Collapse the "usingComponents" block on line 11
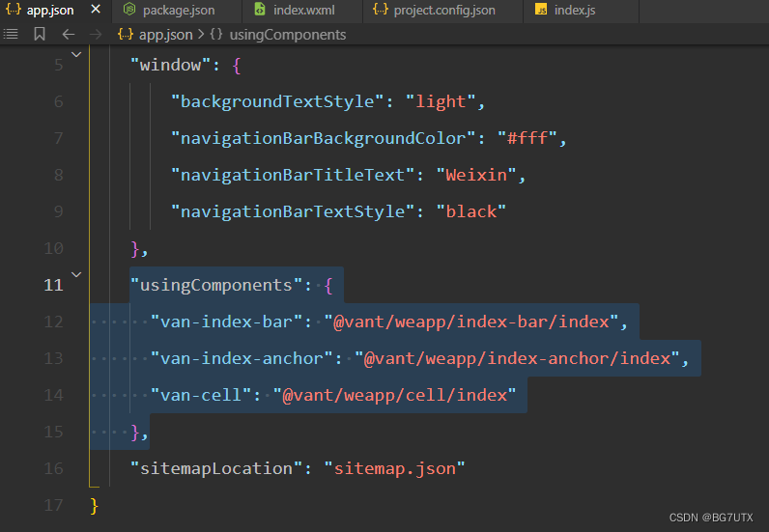 click(76, 274)
